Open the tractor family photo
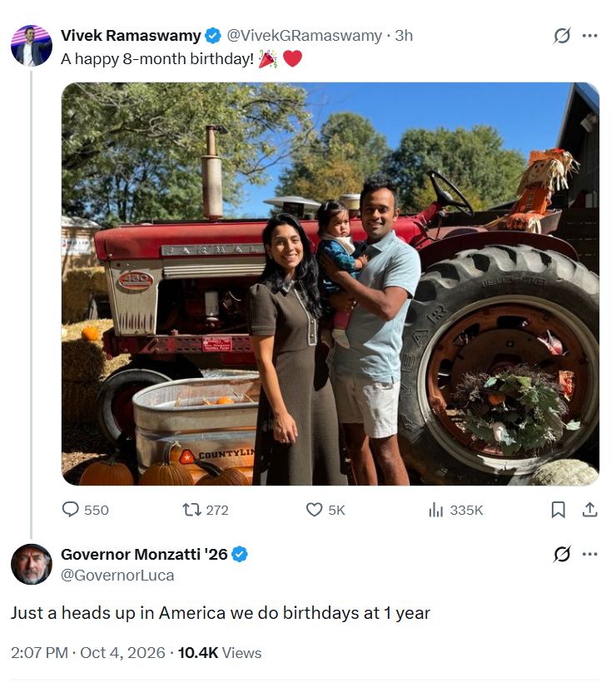Viewport: 616px width, 683px height. (x=330, y=284)
